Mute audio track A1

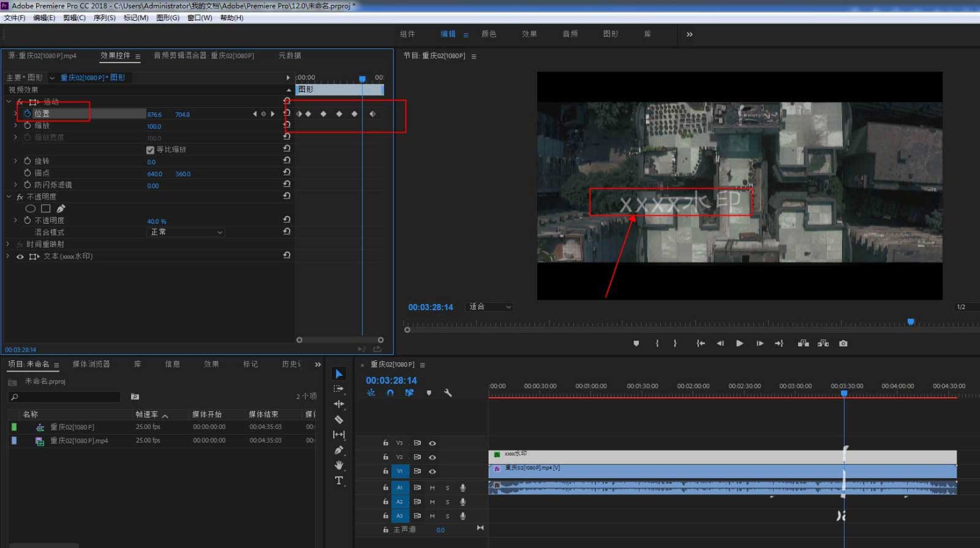(x=432, y=488)
